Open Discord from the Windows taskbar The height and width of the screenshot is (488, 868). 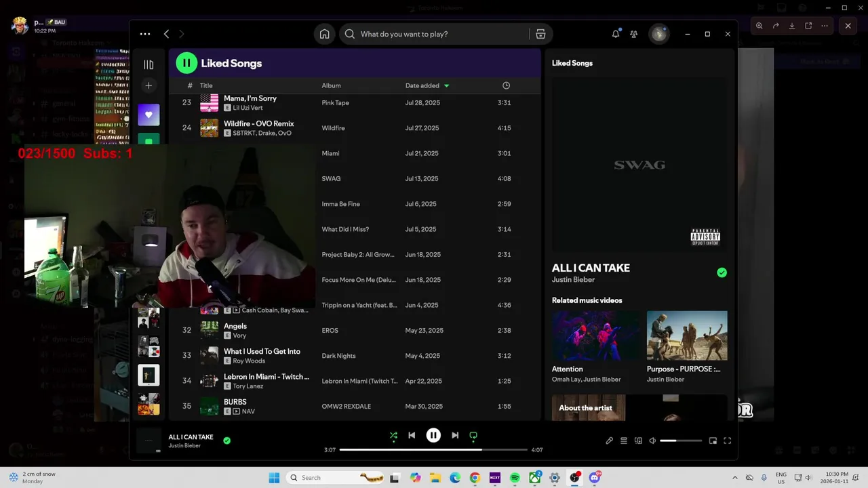(595, 478)
